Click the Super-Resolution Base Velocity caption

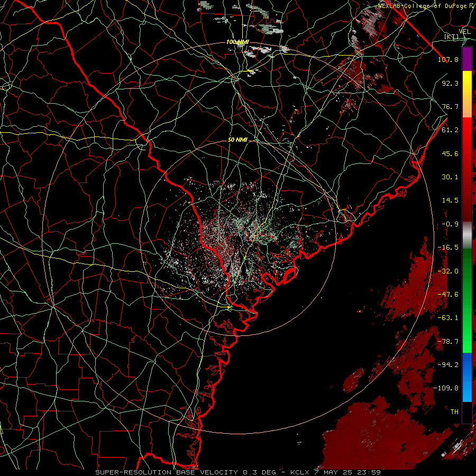click(x=237, y=472)
